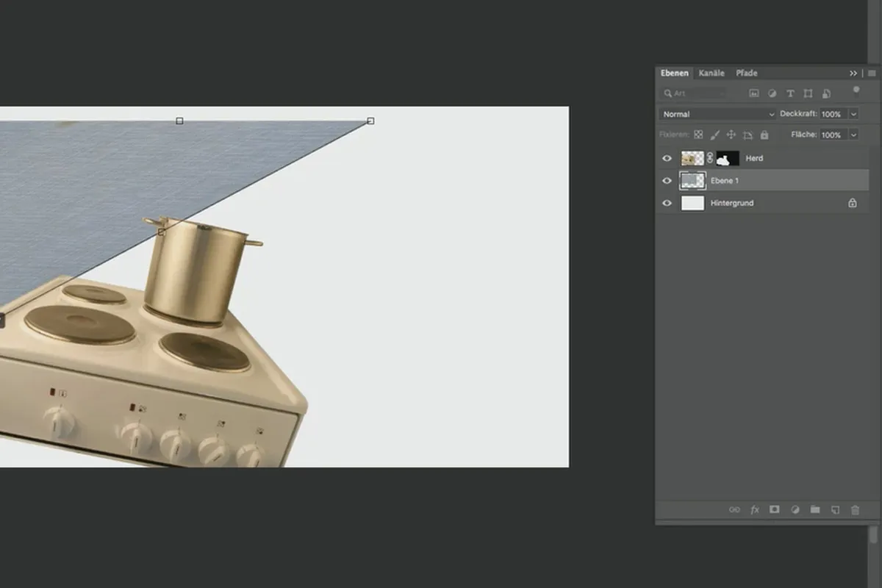882x588 pixels.
Task: Prevent artboard auto-nesting lock icon
Action: tap(747, 135)
